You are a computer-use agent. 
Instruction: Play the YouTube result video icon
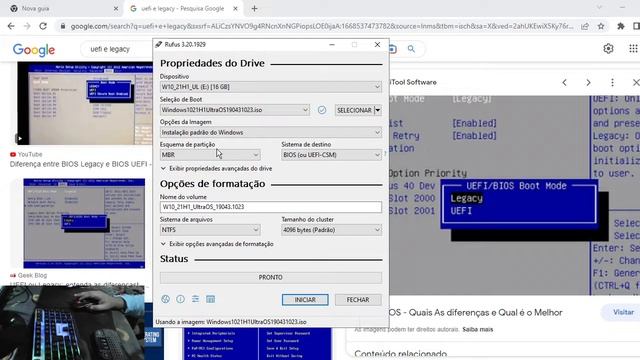(19, 138)
